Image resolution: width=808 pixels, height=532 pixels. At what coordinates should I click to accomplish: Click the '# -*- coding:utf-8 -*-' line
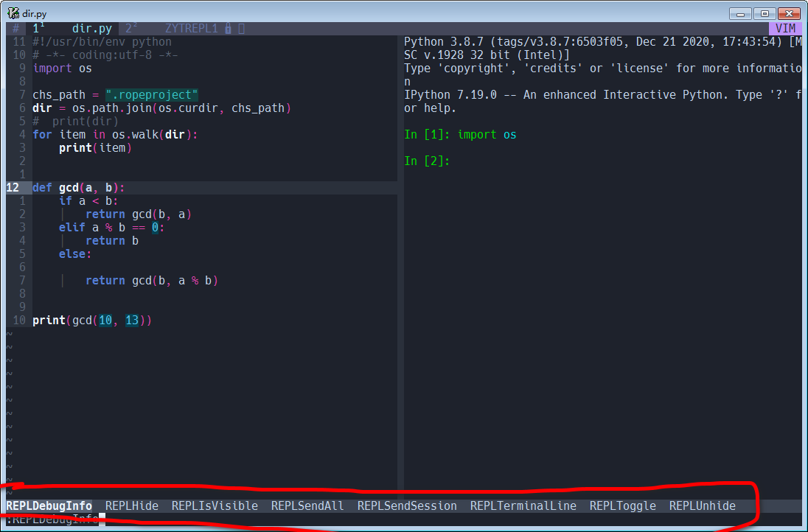click(105, 55)
